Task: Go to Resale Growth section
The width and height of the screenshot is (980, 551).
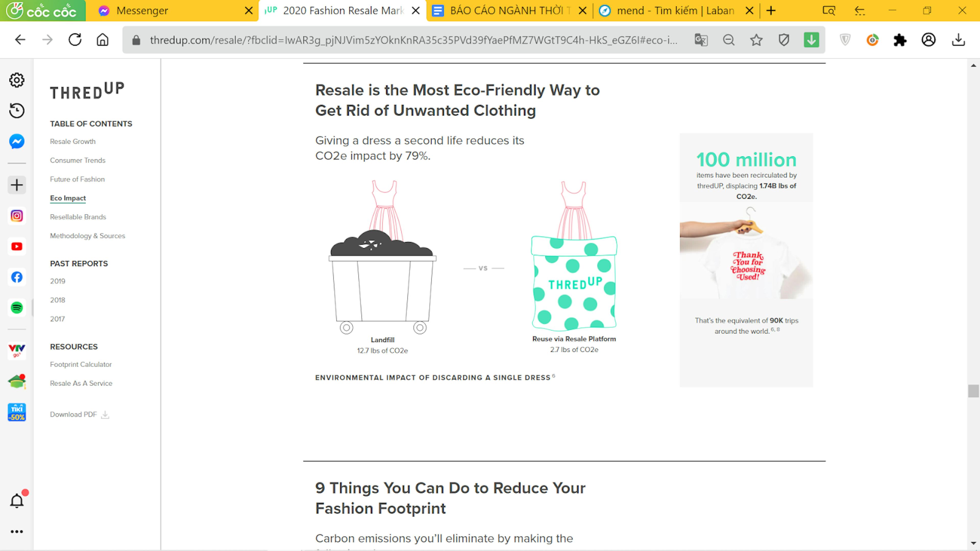Action: click(73, 142)
